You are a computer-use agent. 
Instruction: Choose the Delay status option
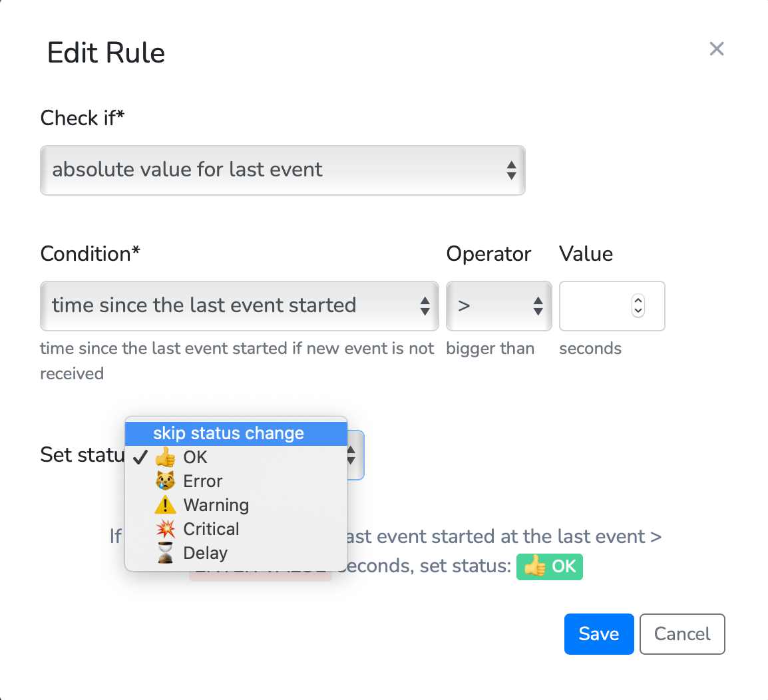click(x=236, y=553)
